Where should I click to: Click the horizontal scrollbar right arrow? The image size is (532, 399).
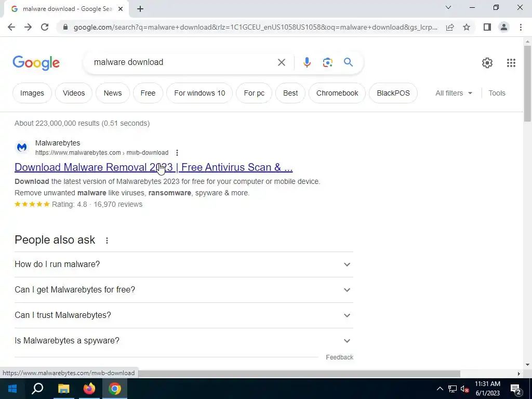click(x=519, y=374)
